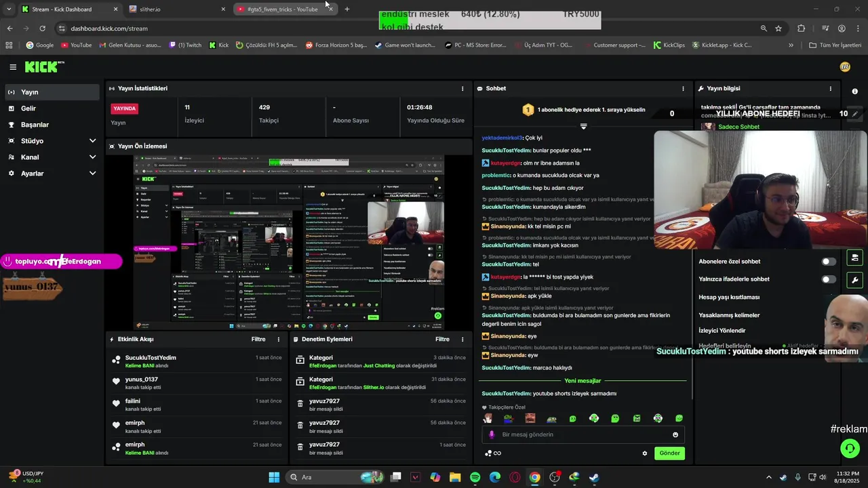Open the hamburger menu beside KICK logo
This screenshot has height=488, width=868.
13,67
